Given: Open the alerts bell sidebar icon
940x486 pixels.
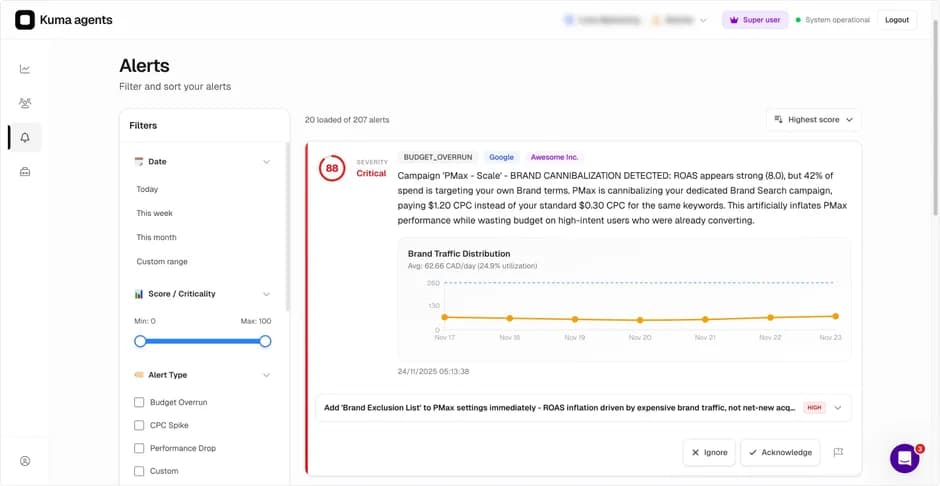Looking at the screenshot, I should [25, 137].
